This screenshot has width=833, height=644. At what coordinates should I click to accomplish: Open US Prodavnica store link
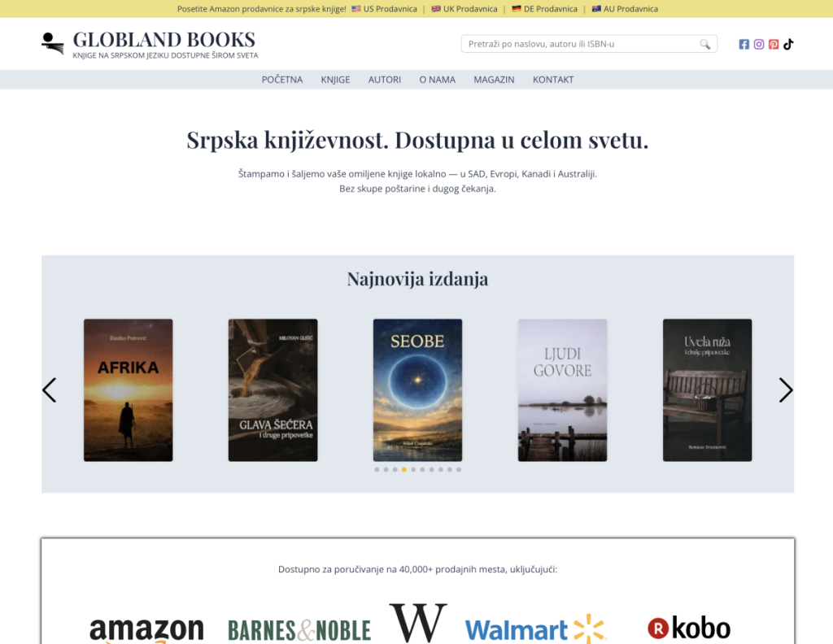click(384, 8)
